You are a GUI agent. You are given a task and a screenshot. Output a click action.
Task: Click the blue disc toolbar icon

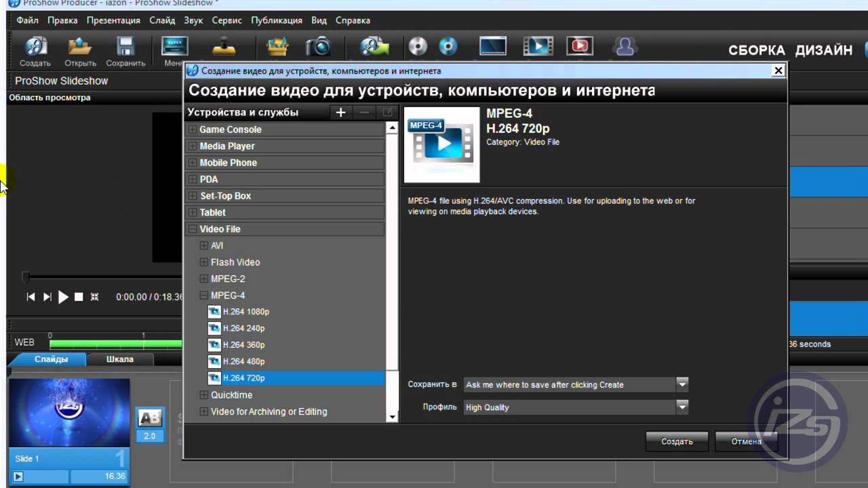click(x=448, y=46)
